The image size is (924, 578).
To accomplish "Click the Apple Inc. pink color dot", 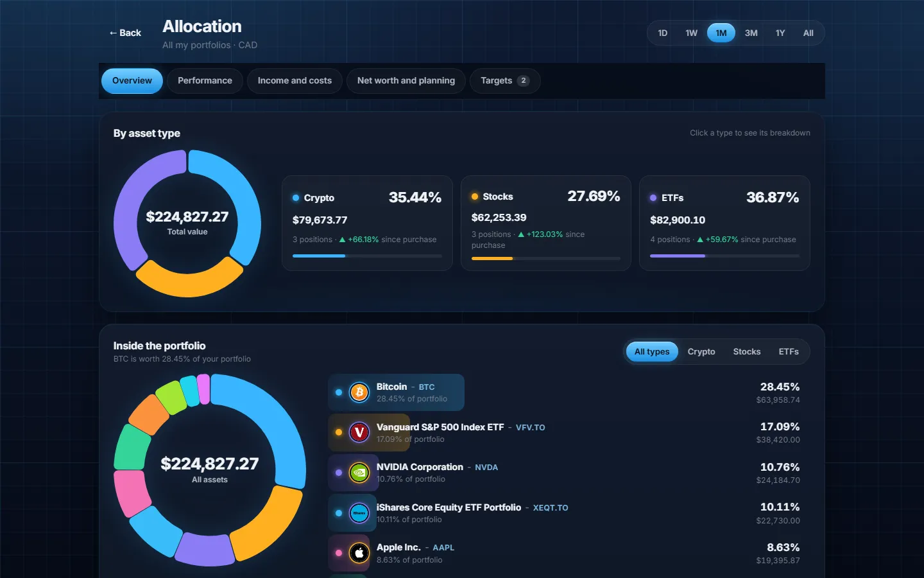I will point(339,553).
